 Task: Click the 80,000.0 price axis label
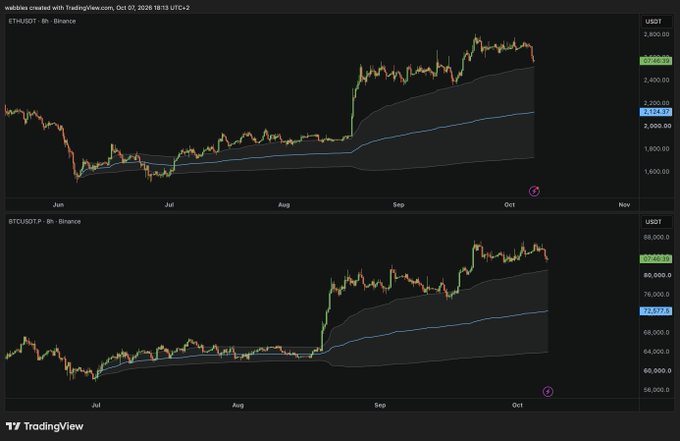(657, 275)
